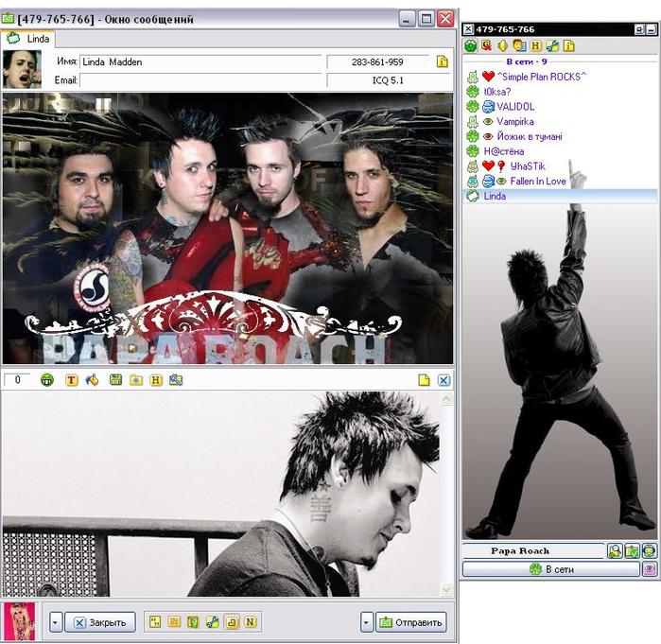The width and height of the screenshot is (661, 644).
Task: Click the green floppy disk save icon
Action: click(x=115, y=380)
